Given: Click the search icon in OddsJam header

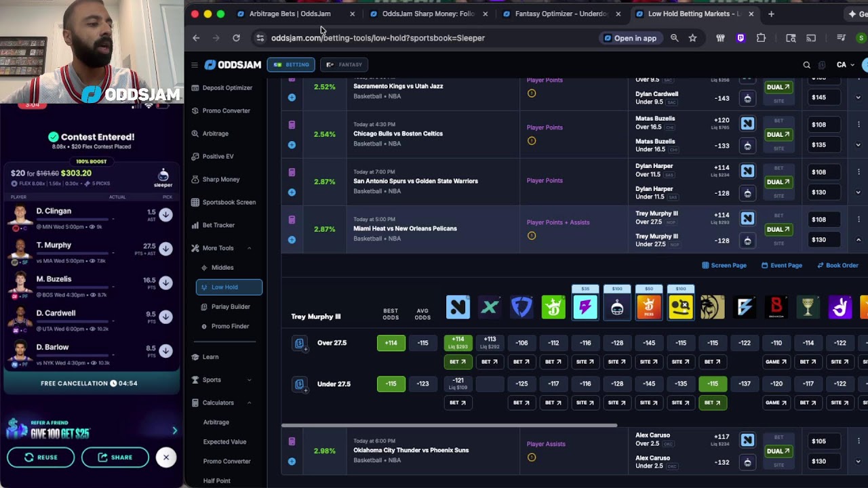Looking at the screenshot, I should pyautogui.click(x=806, y=65).
